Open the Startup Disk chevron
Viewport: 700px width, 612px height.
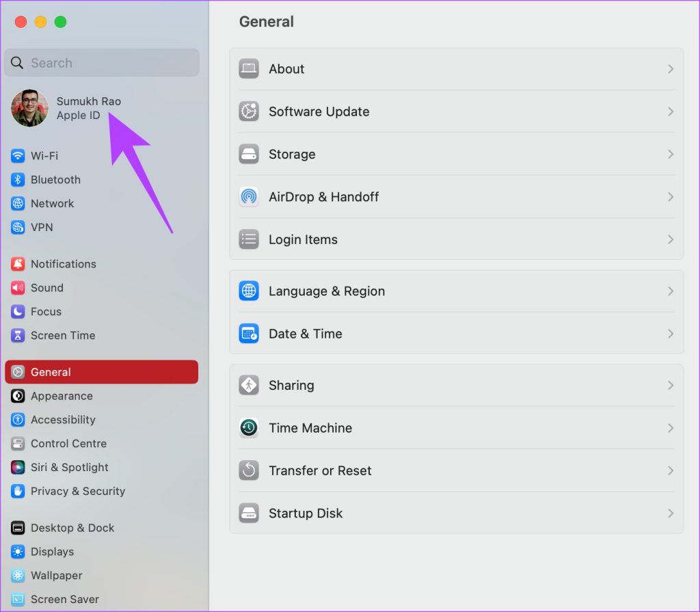[x=669, y=514]
